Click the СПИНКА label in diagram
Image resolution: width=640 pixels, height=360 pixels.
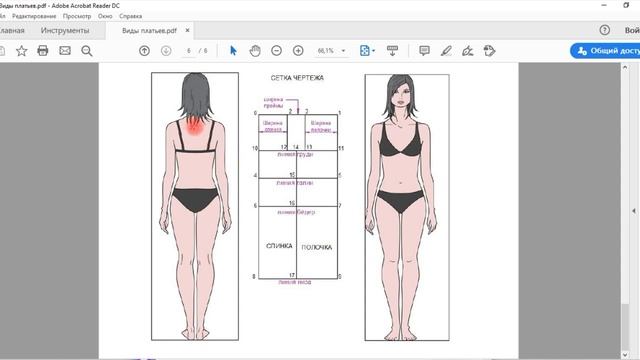[279, 246]
